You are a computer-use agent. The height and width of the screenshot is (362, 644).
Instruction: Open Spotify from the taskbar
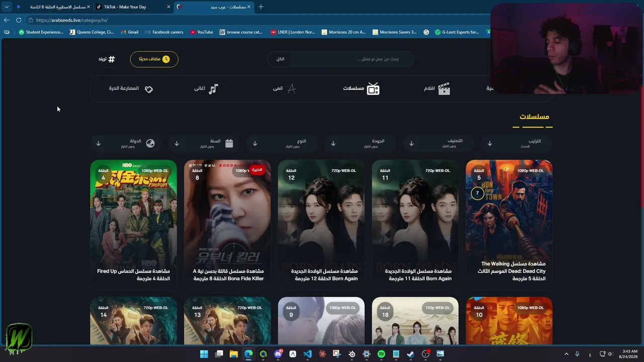tap(381, 354)
